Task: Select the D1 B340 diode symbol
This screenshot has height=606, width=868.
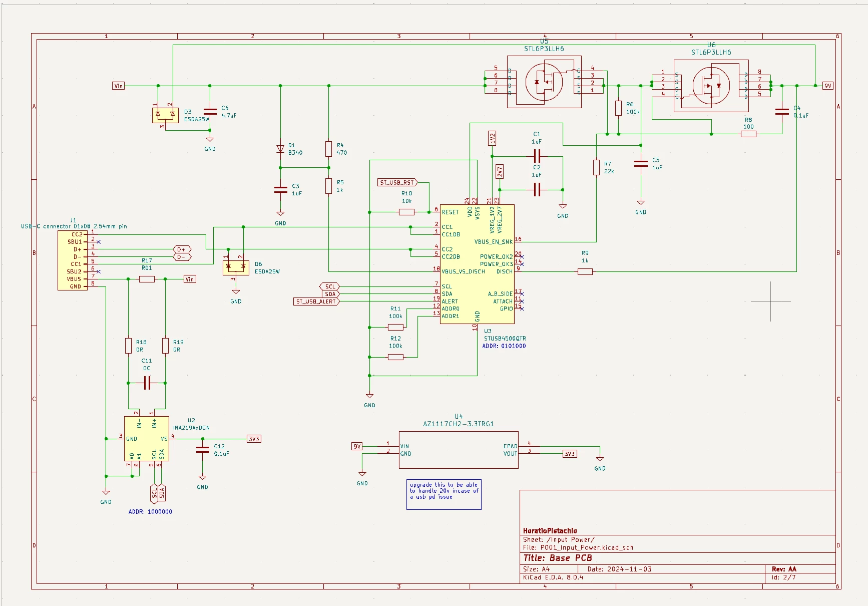Action: (x=280, y=149)
